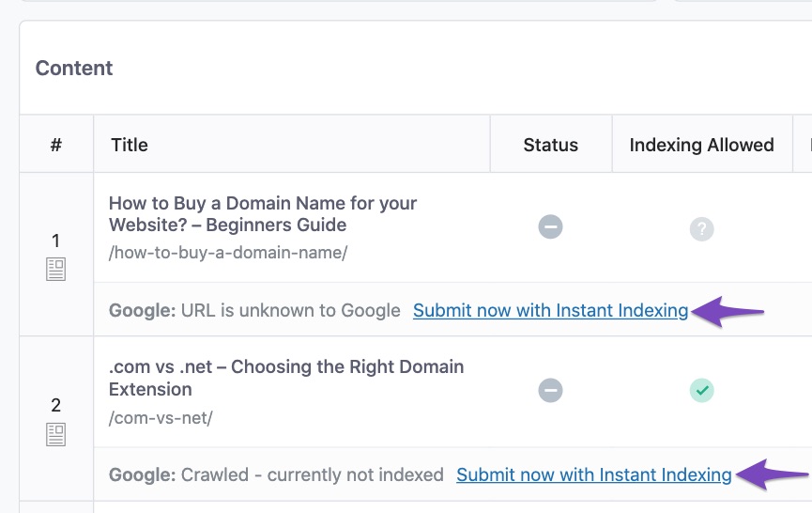Click the Status column header
Viewport: 812px width, 513px height.
[550, 145]
